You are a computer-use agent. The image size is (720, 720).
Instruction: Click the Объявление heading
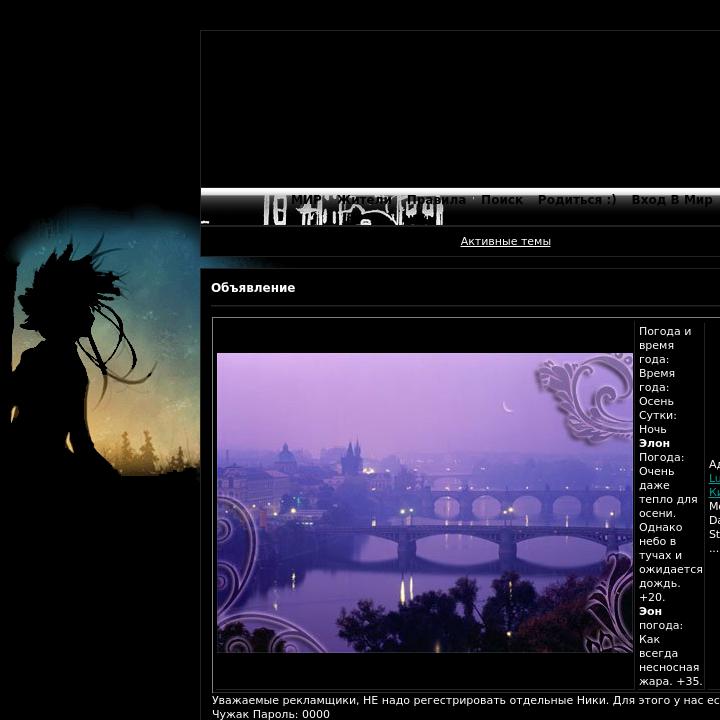pos(253,288)
